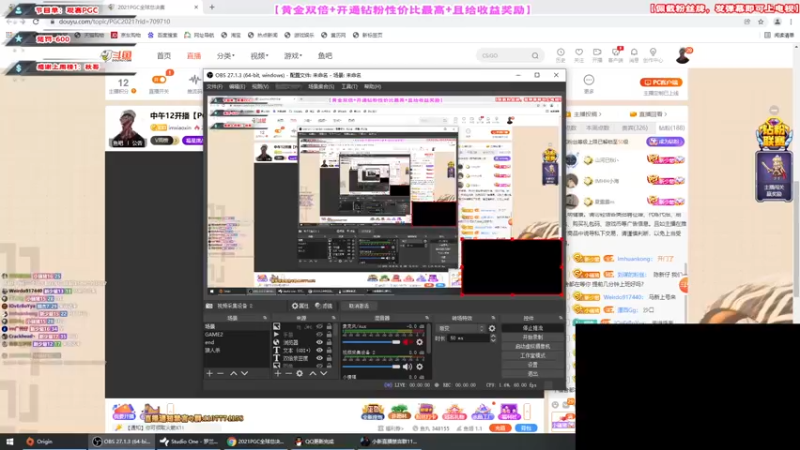The width and height of the screenshot is (800, 450).
Task: Toggle lock of browser source
Action: click(x=329, y=342)
